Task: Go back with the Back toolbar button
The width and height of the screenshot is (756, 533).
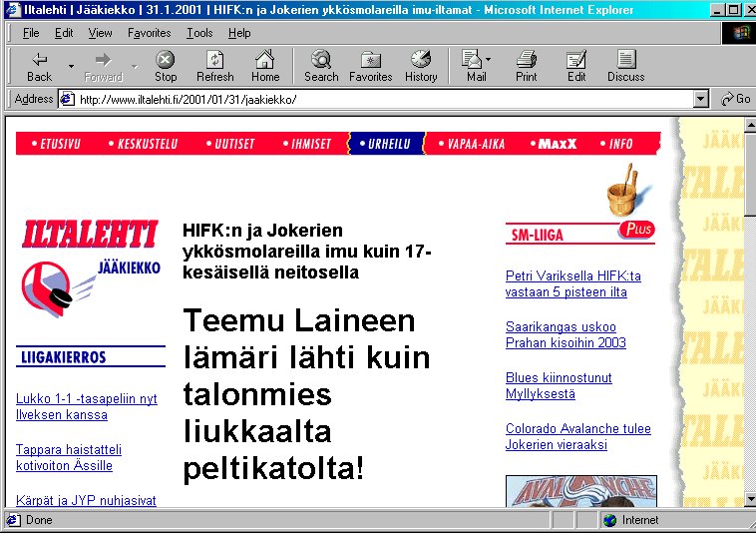Action: click(x=39, y=67)
